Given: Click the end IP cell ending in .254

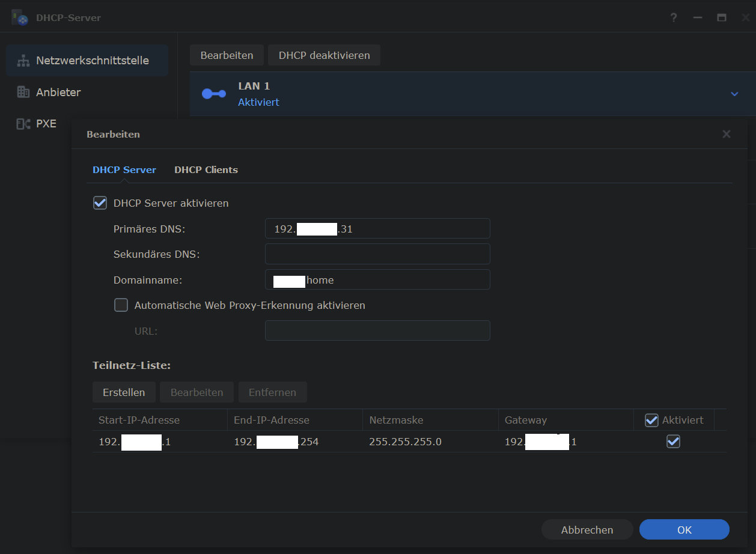Looking at the screenshot, I should point(295,442).
